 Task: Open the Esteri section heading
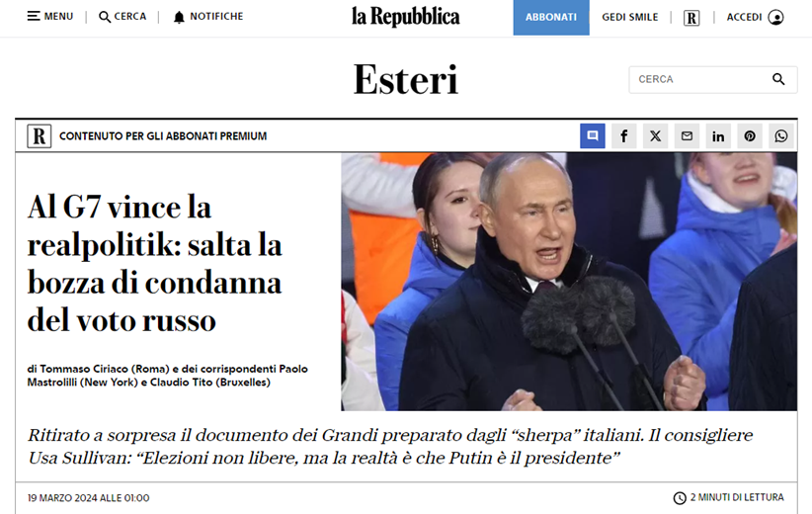405,80
